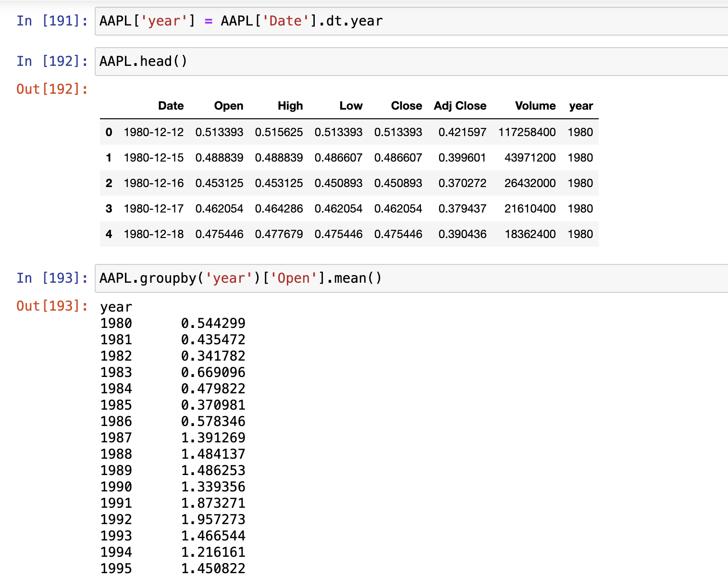
Task: Click the In [193] prompt
Action: (x=52, y=278)
